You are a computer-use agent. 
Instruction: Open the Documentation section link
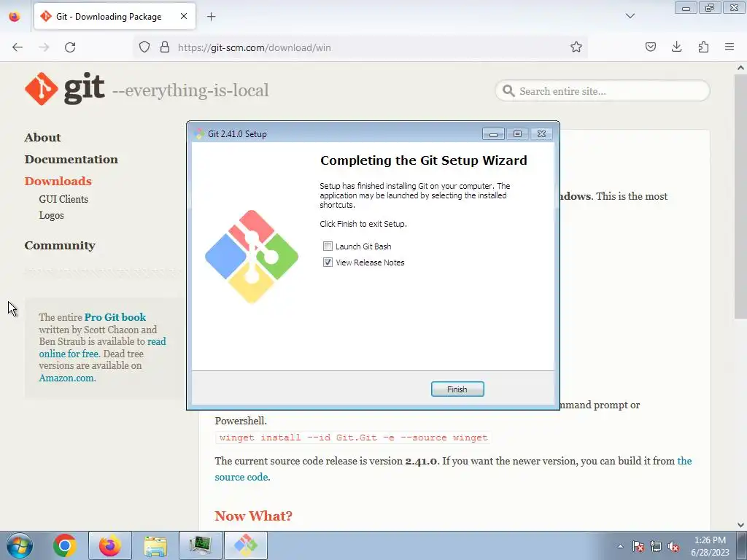click(71, 160)
